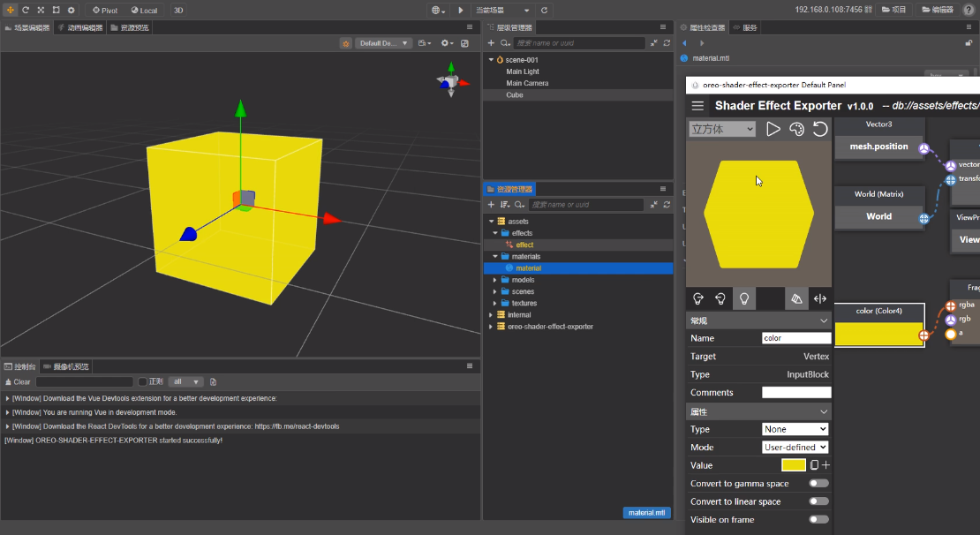The width and height of the screenshot is (980, 535).
Task: Open the Mode User-defined dropdown
Action: pyautogui.click(x=795, y=448)
